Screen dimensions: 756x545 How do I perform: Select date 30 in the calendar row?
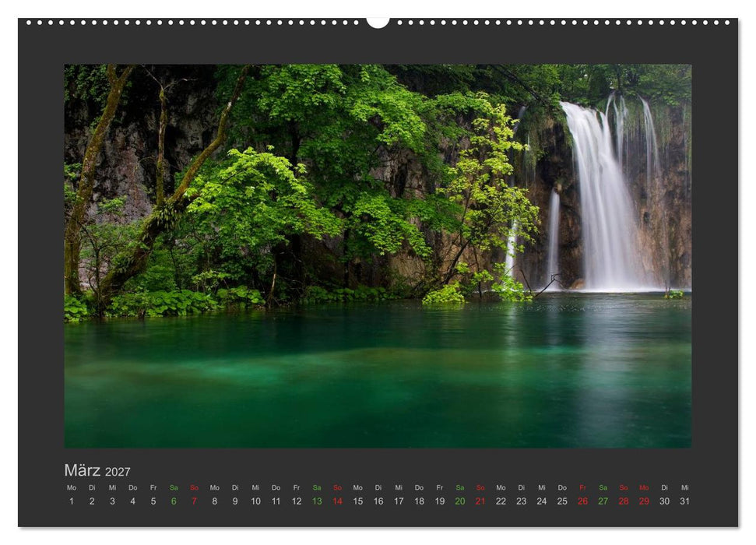[664, 501]
